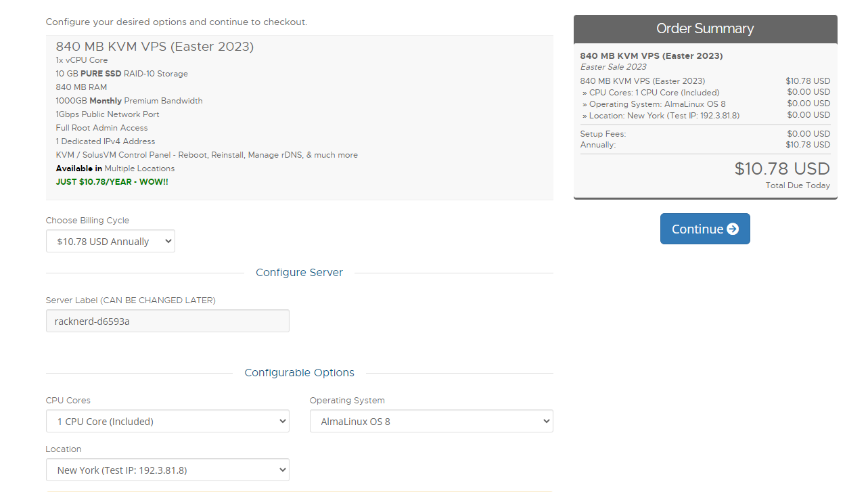Expand the CPU Cores dropdown
This screenshot has width=868, height=492.
167,422
